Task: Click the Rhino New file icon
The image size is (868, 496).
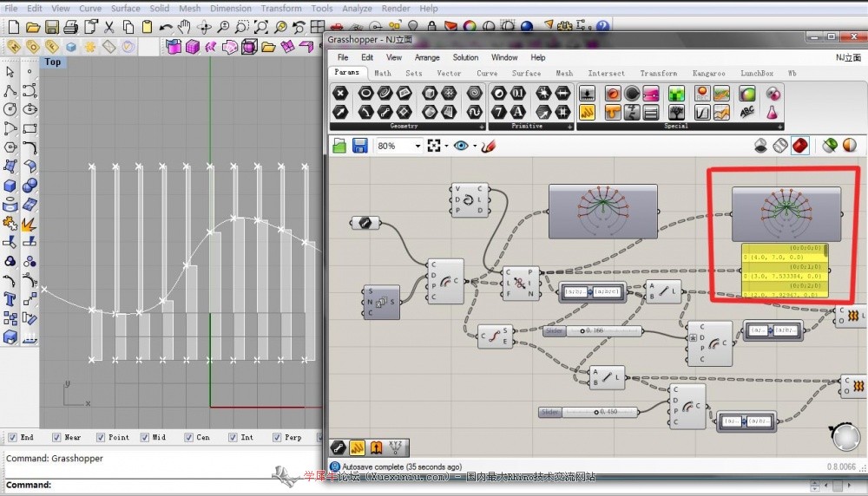Action: point(14,27)
